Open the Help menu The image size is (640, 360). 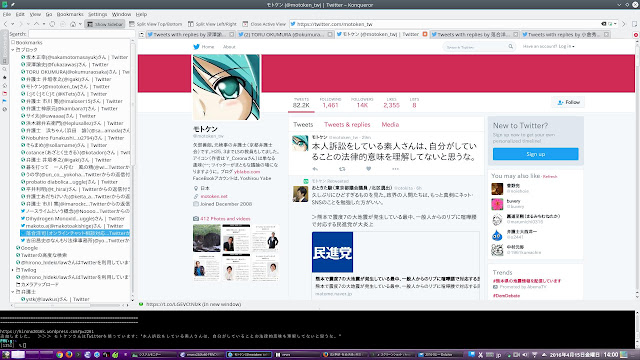click(x=141, y=14)
